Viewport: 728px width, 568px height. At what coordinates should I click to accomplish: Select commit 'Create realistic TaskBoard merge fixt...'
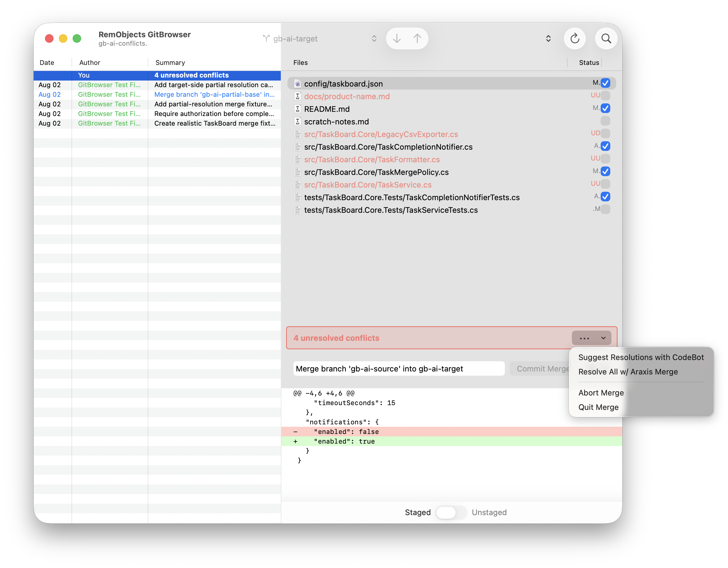pyautogui.click(x=157, y=124)
